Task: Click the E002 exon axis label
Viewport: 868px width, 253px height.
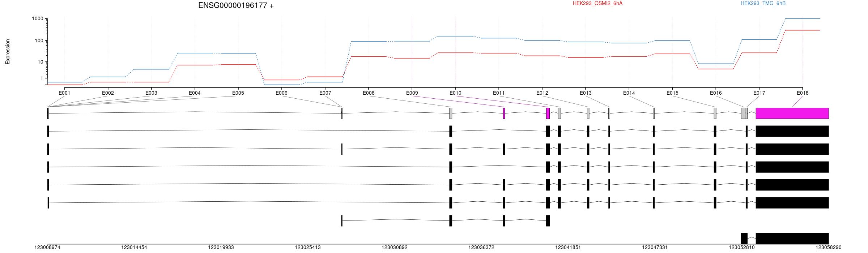Action: 108,93
